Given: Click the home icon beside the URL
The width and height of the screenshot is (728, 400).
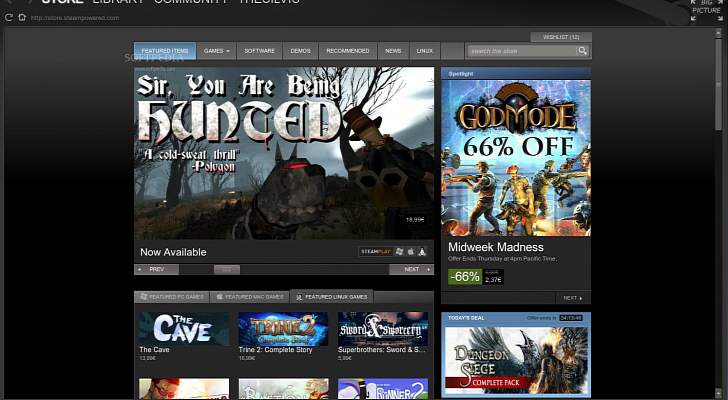Looking at the screenshot, I should (x=21, y=17).
